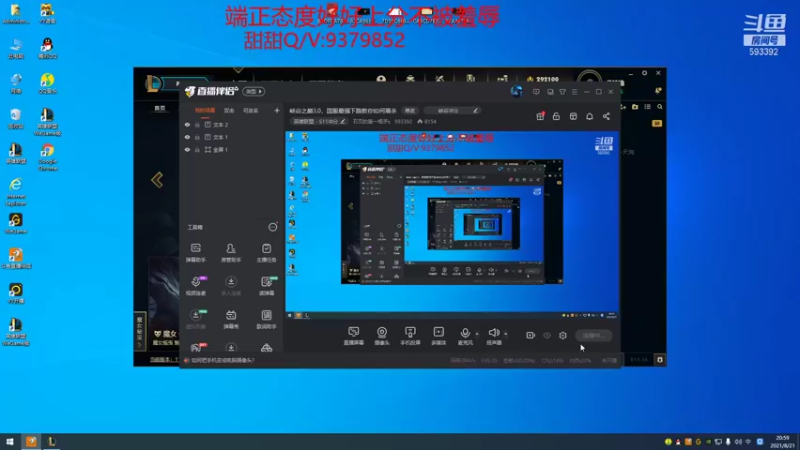Viewport: 800px width, 450px height.
Task: Click the record video icon beside preview eye
Action: [x=531, y=335]
